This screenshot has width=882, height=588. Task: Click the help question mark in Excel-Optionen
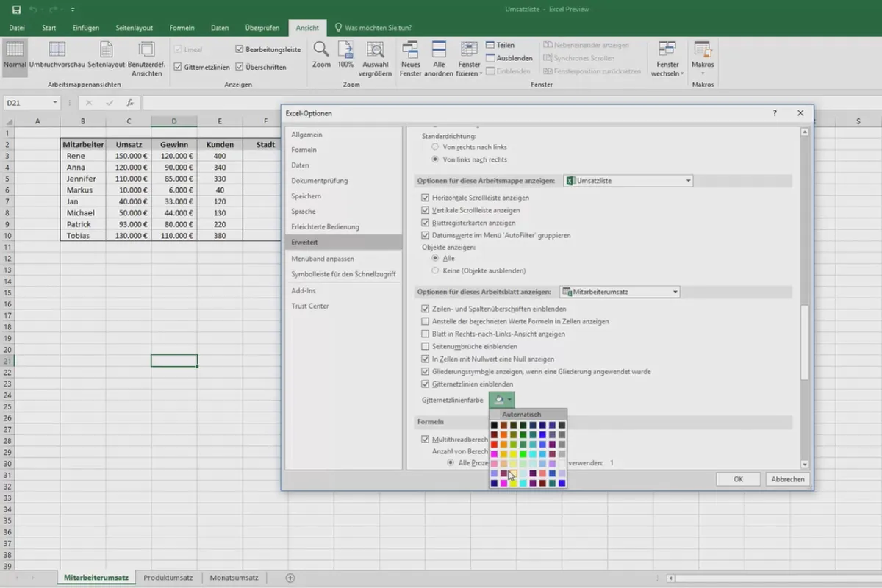click(775, 113)
